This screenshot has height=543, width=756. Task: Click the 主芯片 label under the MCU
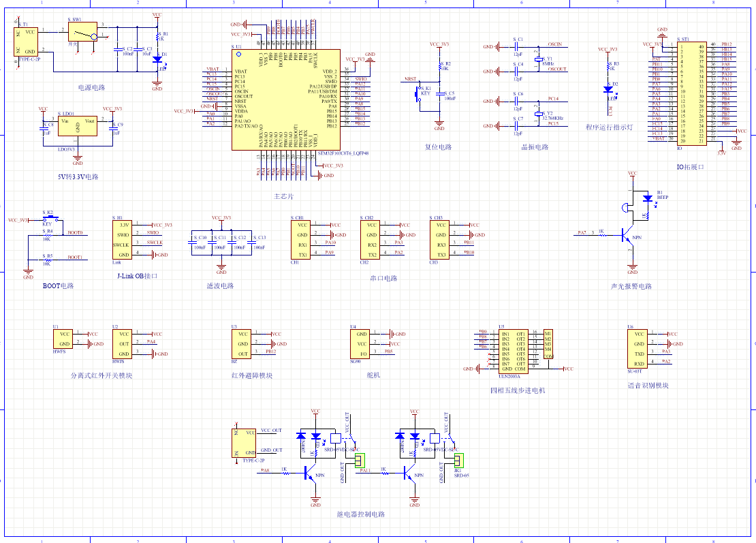click(x=283, y=196)
